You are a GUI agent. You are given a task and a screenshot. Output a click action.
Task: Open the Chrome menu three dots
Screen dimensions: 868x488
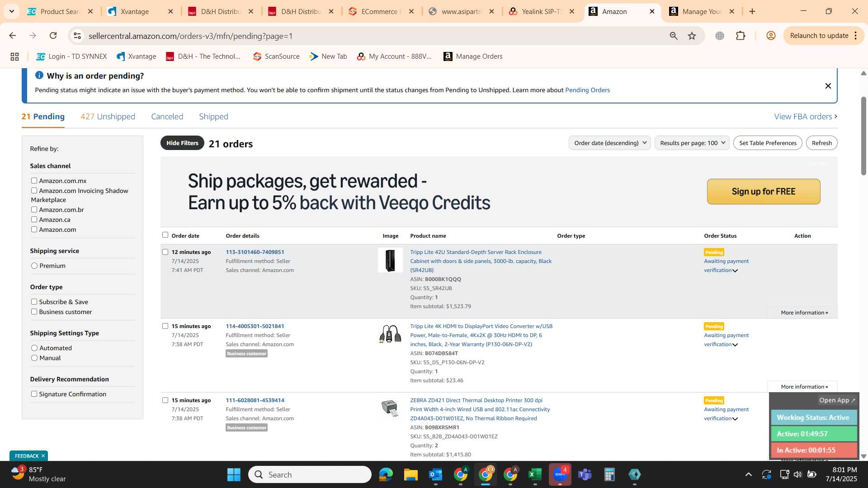pyautogui.click(x=856, y=36)
